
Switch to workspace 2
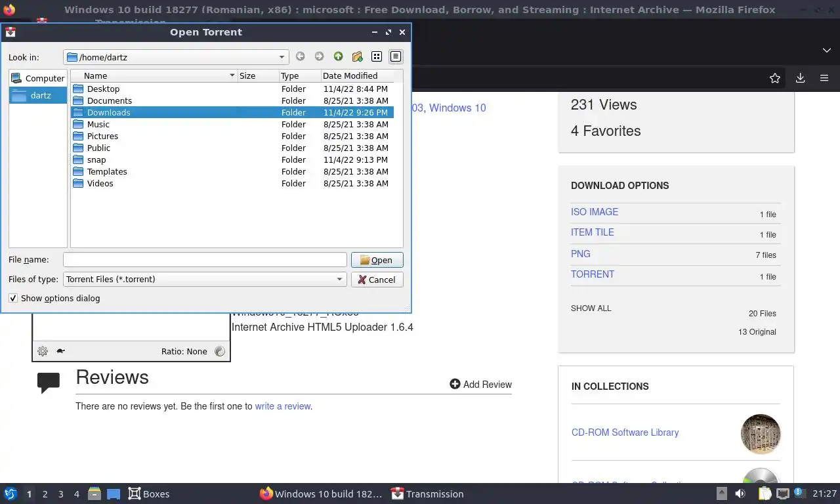tap(45, 493)
